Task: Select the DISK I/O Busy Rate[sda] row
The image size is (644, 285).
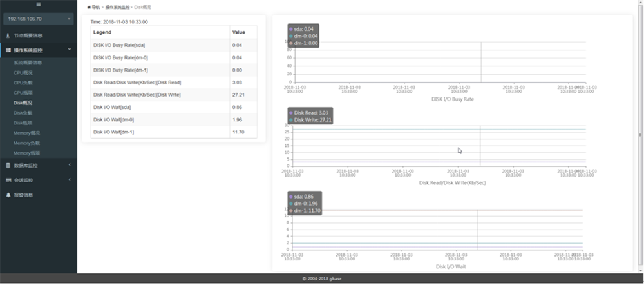Action: (x=174, y=45)
